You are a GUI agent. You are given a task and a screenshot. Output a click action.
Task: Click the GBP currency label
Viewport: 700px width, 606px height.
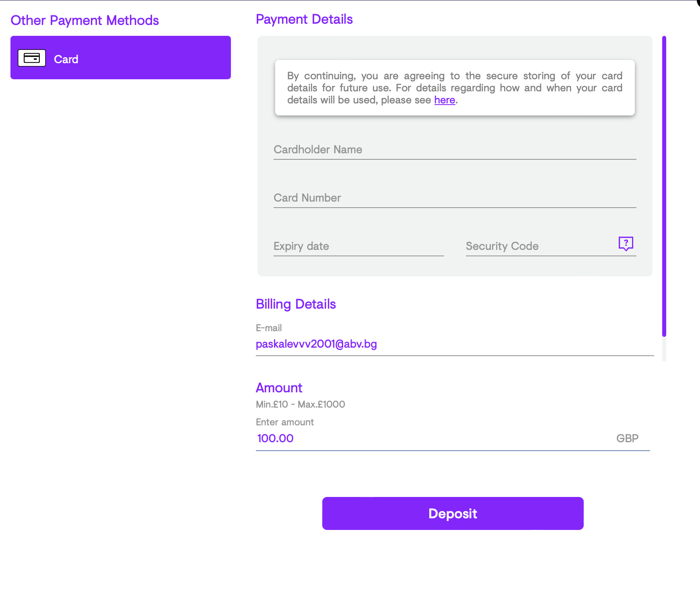628,439
